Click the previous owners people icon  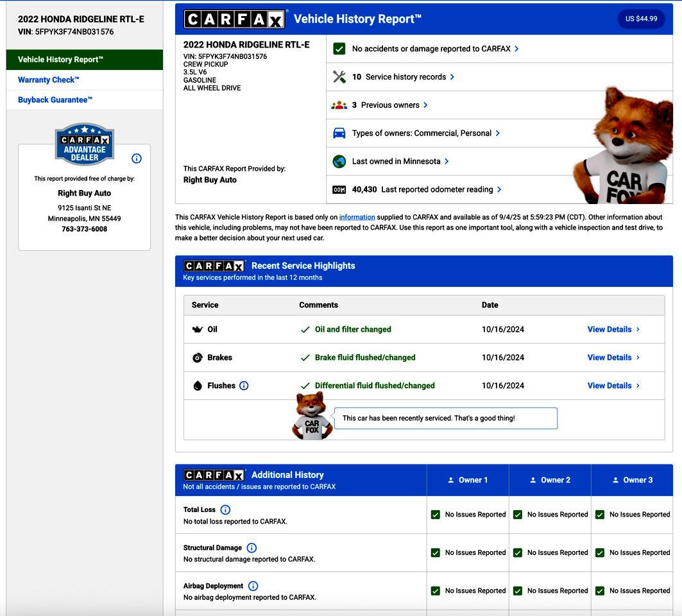pyautogui.click(x=339, y=105)
